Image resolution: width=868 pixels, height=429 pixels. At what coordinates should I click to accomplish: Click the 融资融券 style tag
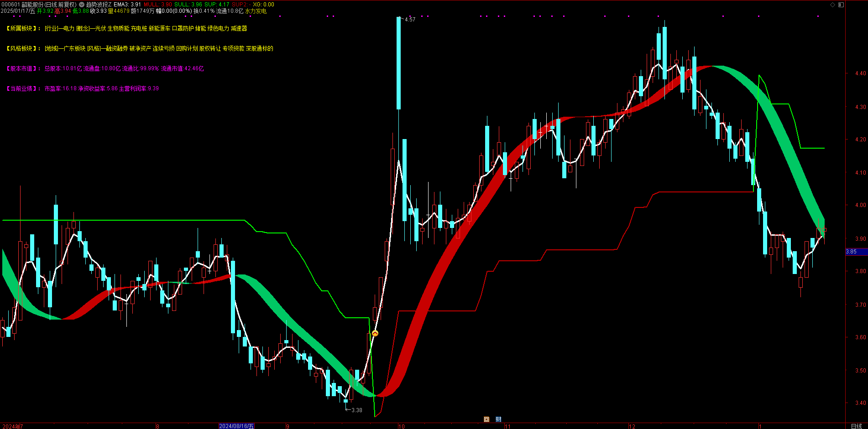[x=117, y=48]
